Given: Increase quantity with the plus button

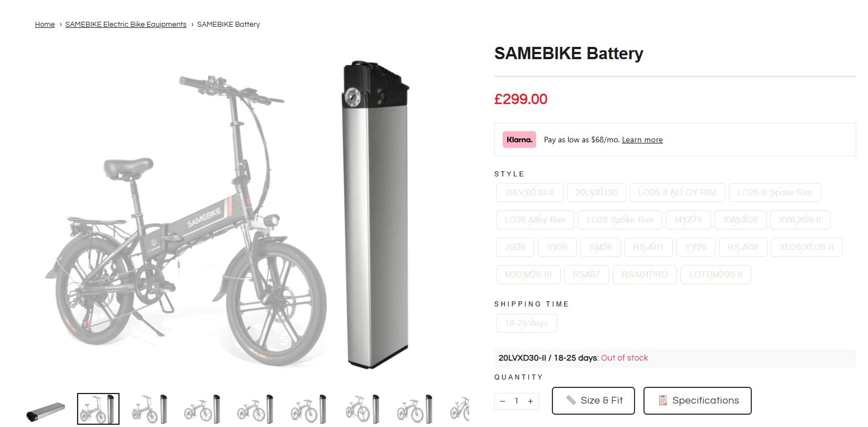Looking at the screenshot, I should coord(531,401).
